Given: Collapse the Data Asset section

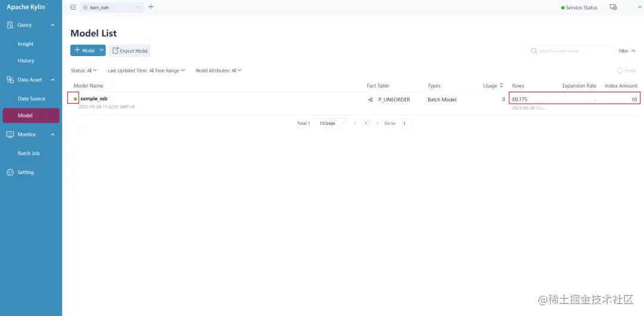Looking at the screenshot, I should (52, 80).
